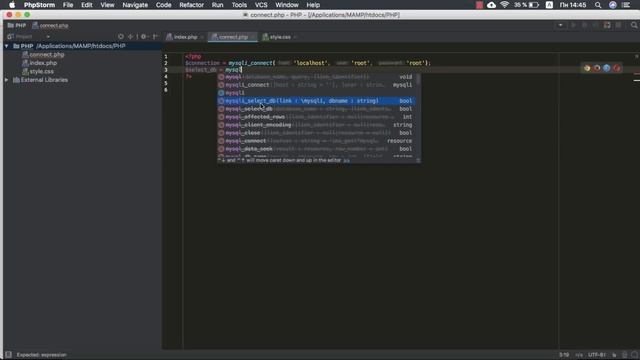This screenshot has height=360, width=640.
Task: Click the locate/scroll from source icon in Project panel
Action: coord(121,37)
